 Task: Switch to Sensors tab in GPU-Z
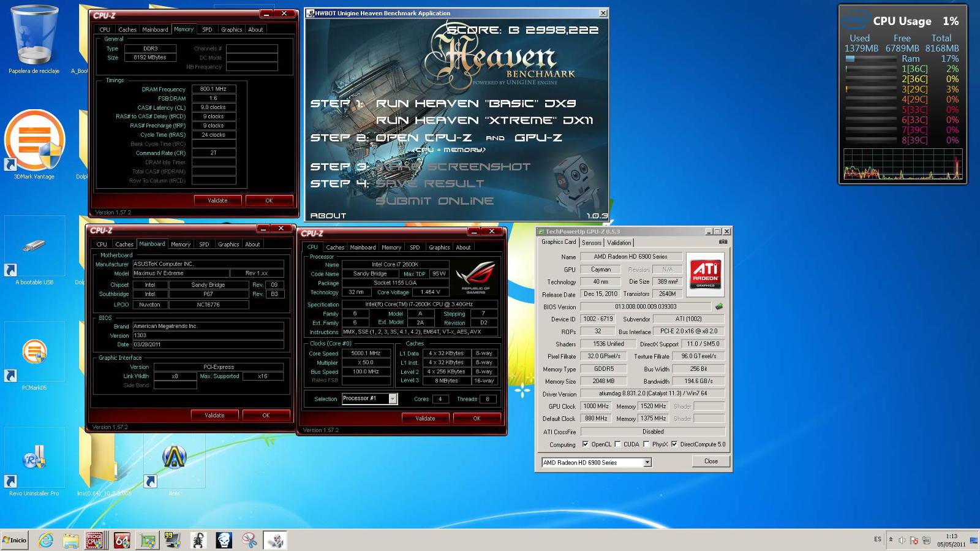(592, 243)
